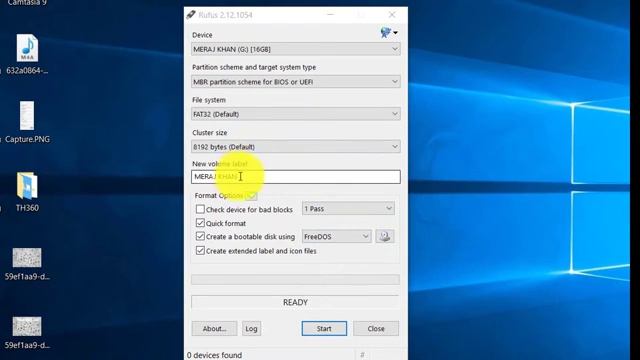Viewport: 640px width, 360px height.
Task: Open the Device dropdown MERAJ KHAN (G:)
Action: click(296, 49)
